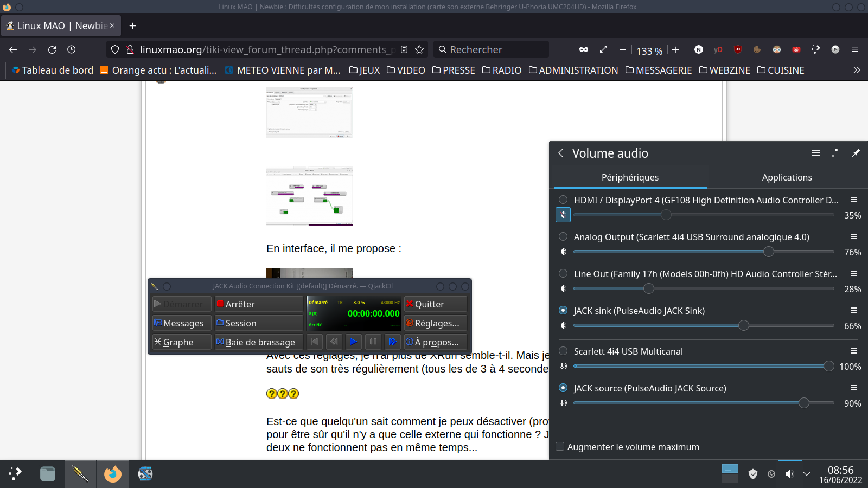Viewport: 868px width, 488px height.
Task: Open the JEUX bookmarks folder
Action: [x=365, y=70]
